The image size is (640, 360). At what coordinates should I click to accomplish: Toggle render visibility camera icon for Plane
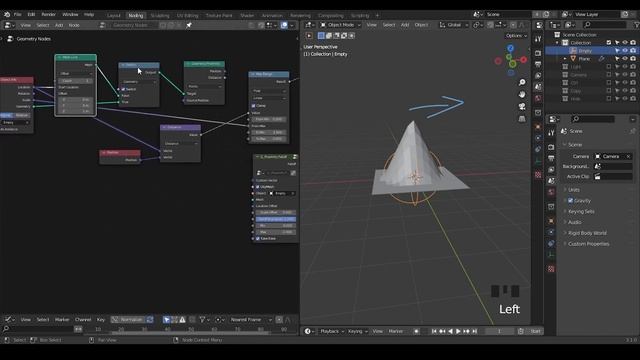click(633, 59)
